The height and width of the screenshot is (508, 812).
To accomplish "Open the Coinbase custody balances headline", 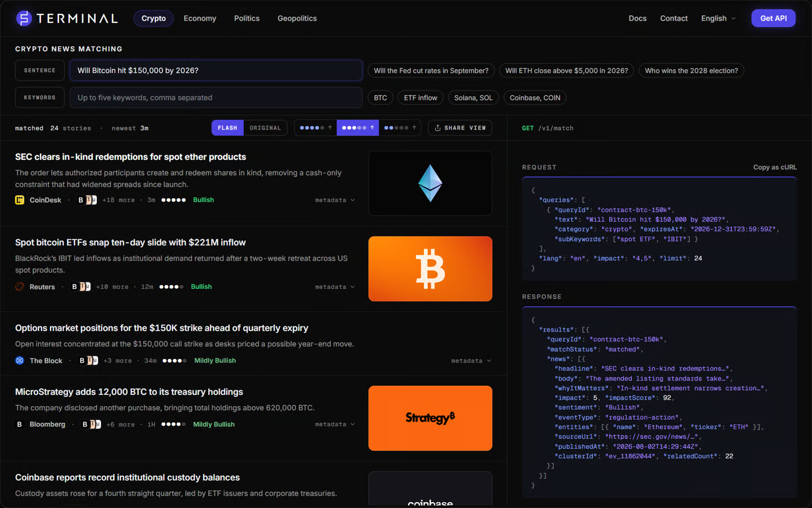I will [127, 477].
